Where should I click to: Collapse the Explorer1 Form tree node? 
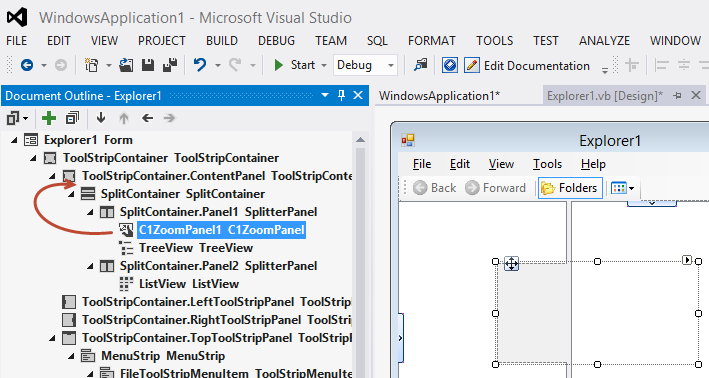point(14,140)
